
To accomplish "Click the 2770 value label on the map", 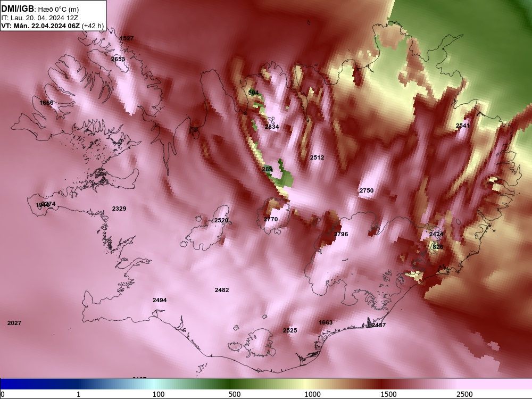I will [271, 219].
